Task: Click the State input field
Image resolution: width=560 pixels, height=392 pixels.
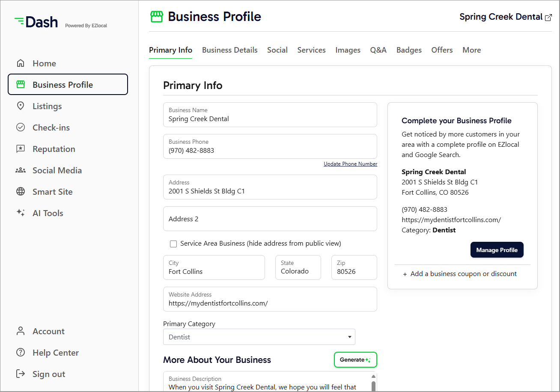Action: coord(298,267)
